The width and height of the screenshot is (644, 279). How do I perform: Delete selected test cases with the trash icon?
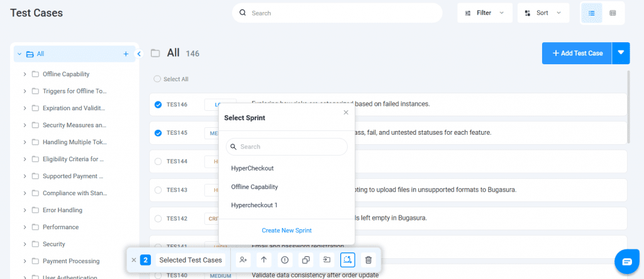369,259
